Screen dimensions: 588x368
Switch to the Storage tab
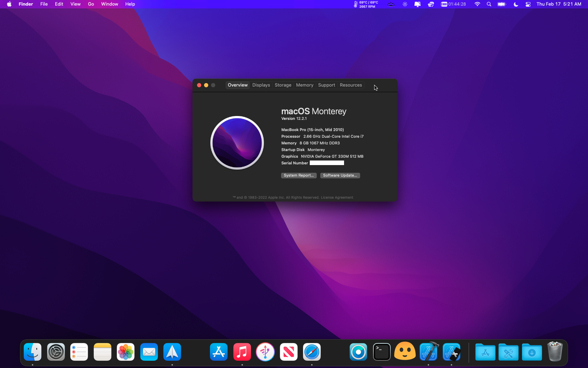tap(283, 85)
